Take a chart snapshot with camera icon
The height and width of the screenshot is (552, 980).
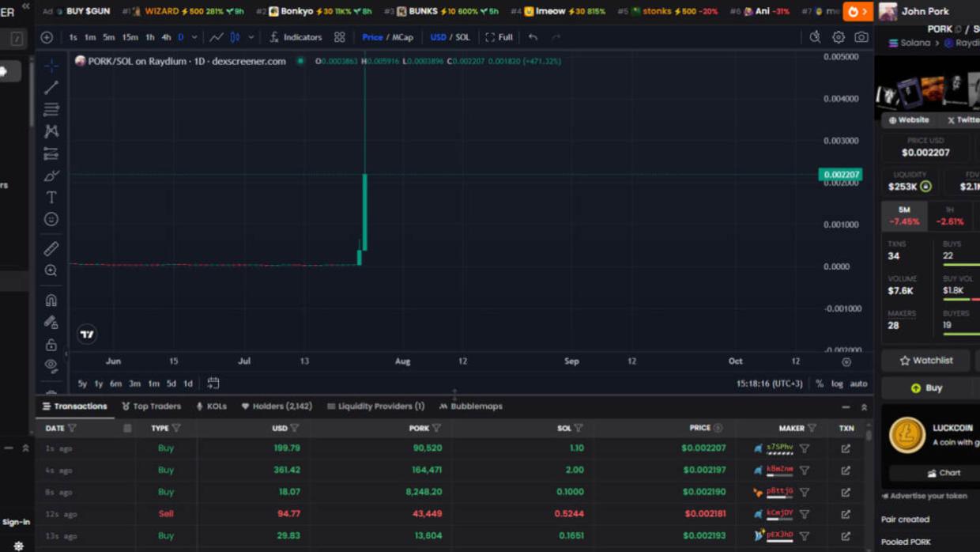[861, 37]
